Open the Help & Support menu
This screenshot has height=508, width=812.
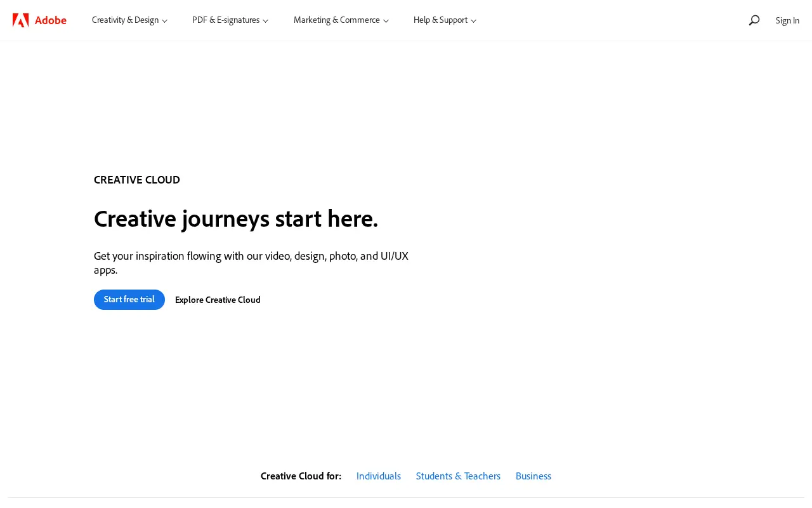pyautogui.click(x=445, y=20)
